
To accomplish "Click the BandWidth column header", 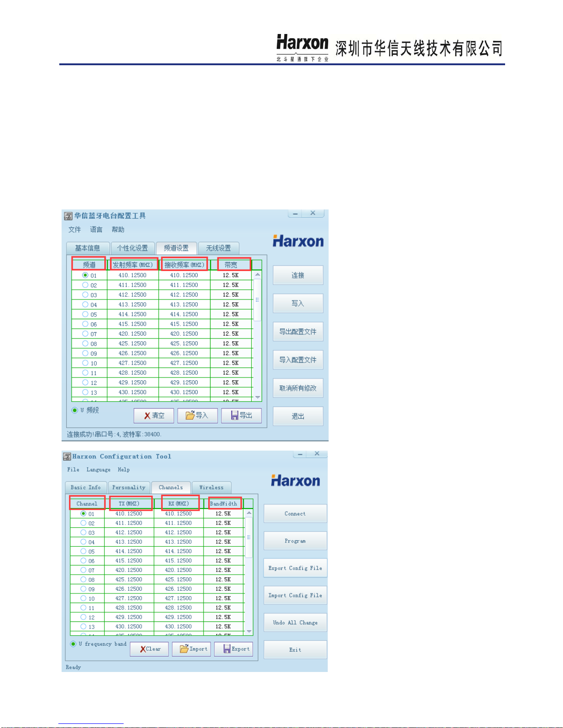I will point(224,503).
